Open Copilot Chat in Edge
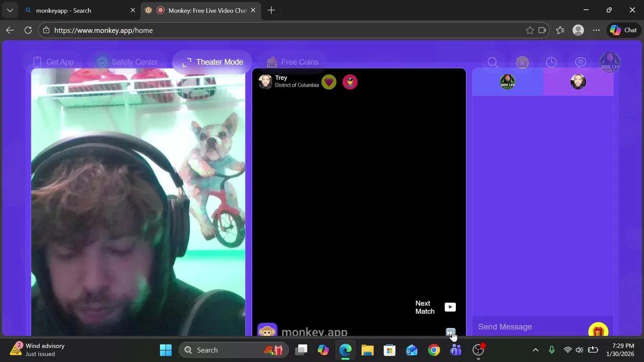Image resolution: width=644 pixels, height=362 pixels. (x=624, y=30)
